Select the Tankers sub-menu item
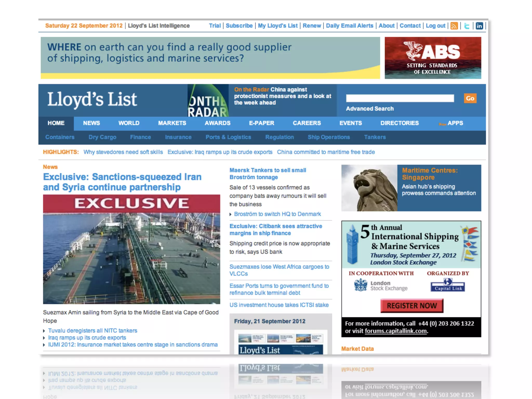The image size is (532, 399). coord(375,137)
